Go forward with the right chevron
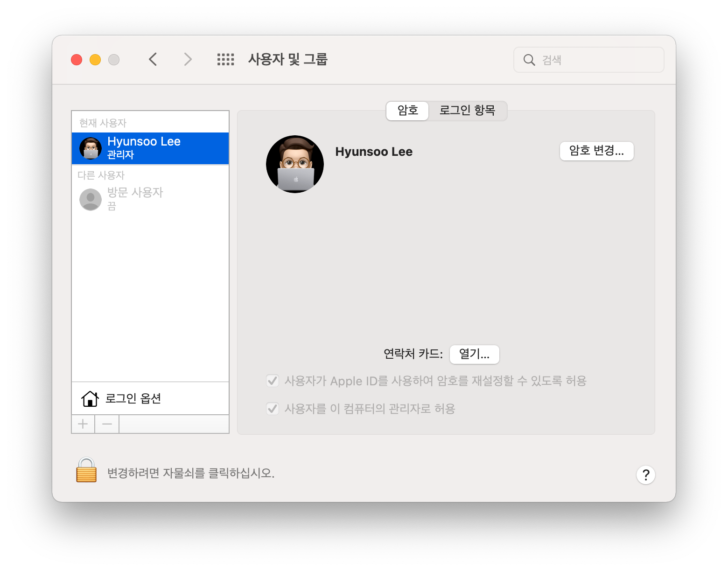The height and width of the screenshot is (571, 728). [188, 59]
